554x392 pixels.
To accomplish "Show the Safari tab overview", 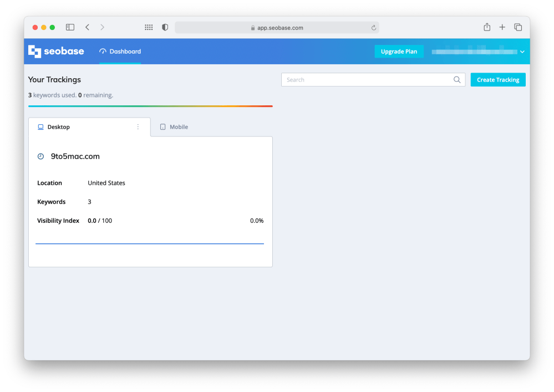I will (x=518, y=27).
